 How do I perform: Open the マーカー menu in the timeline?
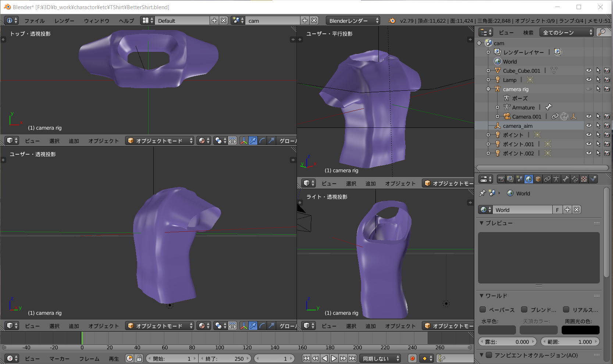(x=59, y=359)
